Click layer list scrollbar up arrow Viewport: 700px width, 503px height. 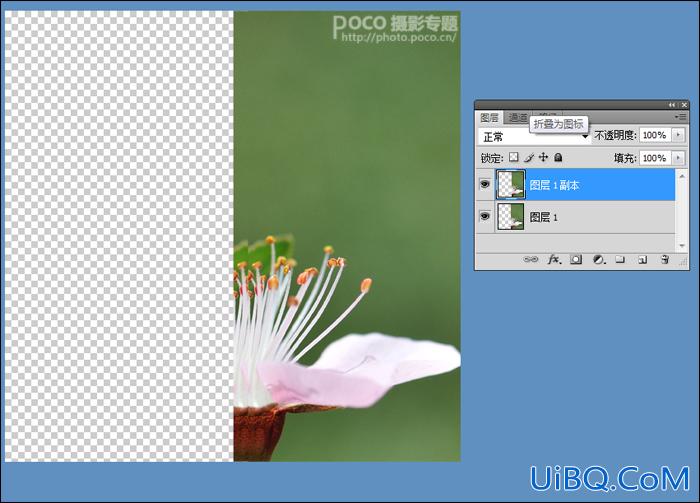click(682, 176)
